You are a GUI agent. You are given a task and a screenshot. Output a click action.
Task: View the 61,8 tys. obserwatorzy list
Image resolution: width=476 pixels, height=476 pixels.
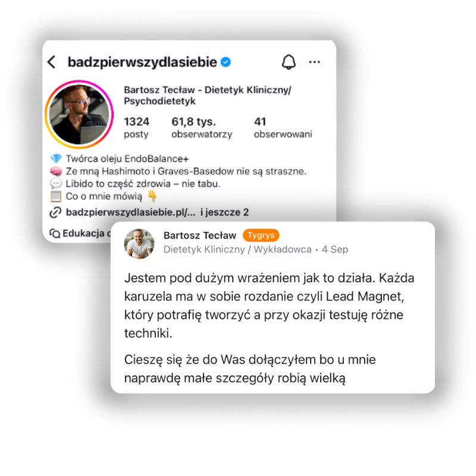coord(202,127)
